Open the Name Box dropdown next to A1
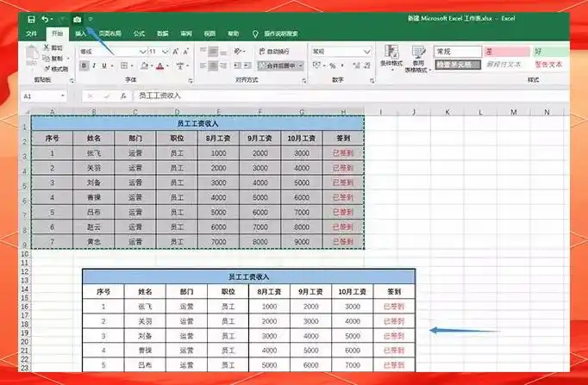 coord(63,96)
